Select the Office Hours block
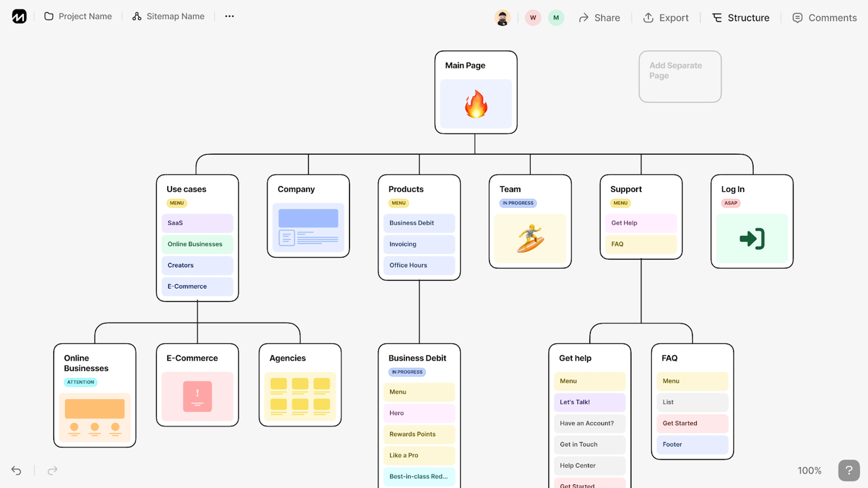This screenshot has width=868, height=488. [x=419, y=265]
